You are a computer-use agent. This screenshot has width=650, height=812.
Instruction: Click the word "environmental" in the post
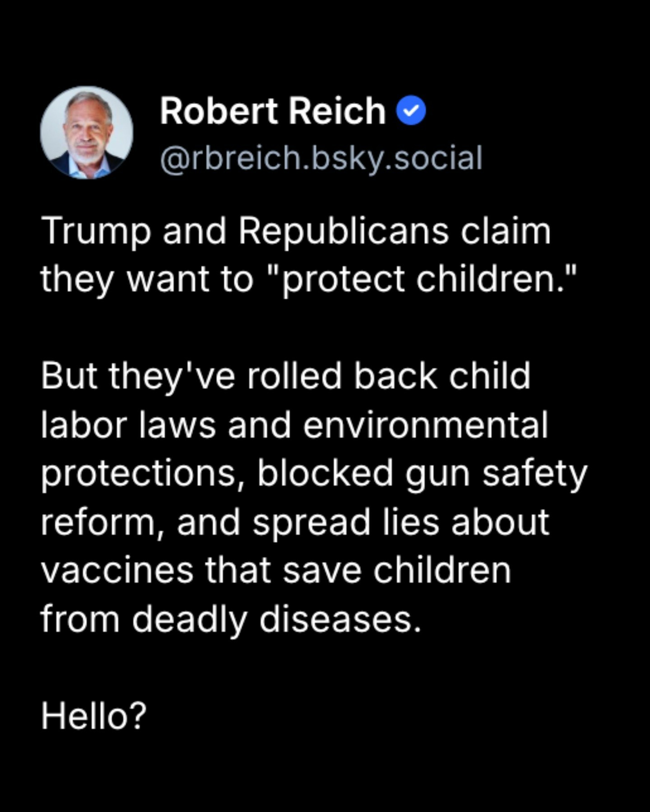[426, 425]
